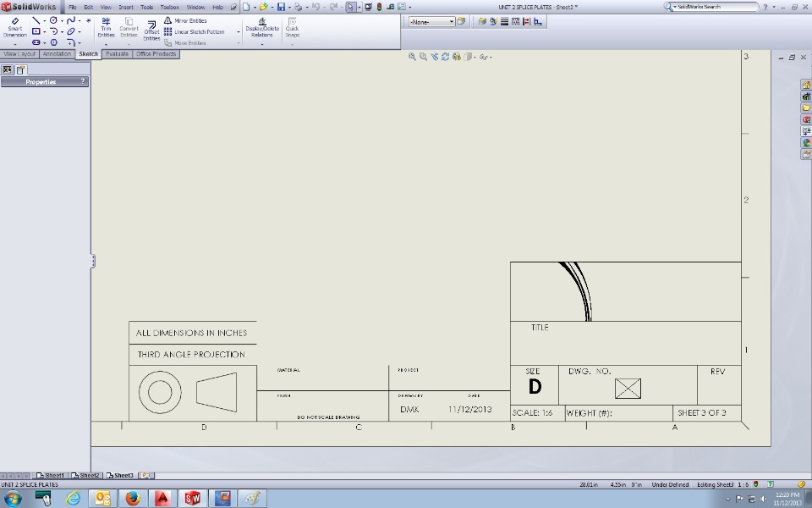The image size is (812, 508).
Task: Open the layer dropdown showing -None-
Action: [431, 21]
